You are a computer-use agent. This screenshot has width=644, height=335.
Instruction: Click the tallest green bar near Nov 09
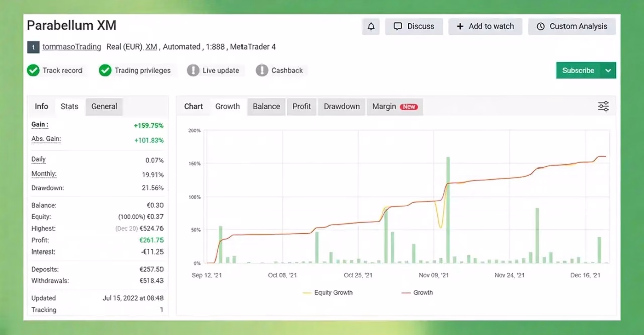tap(448, 210)
